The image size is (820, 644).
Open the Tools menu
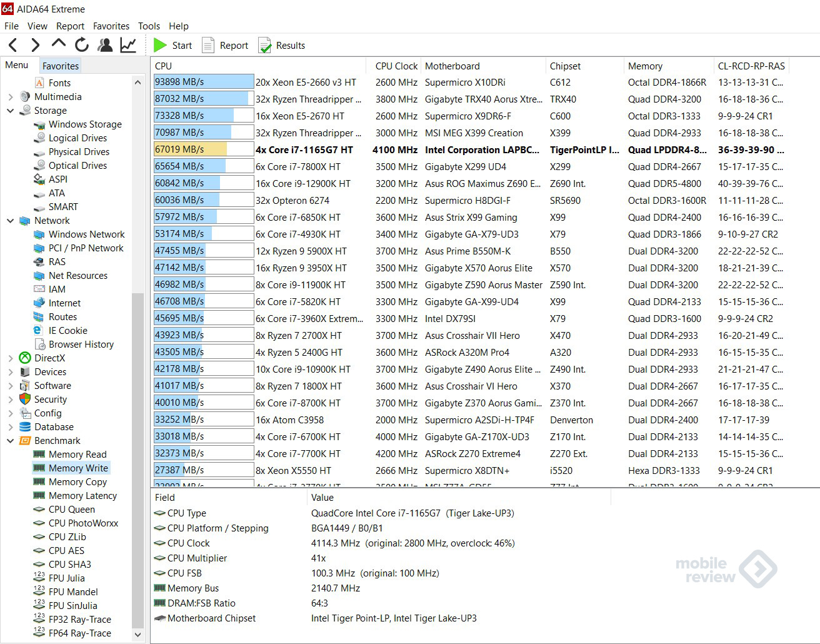(149, 26)
